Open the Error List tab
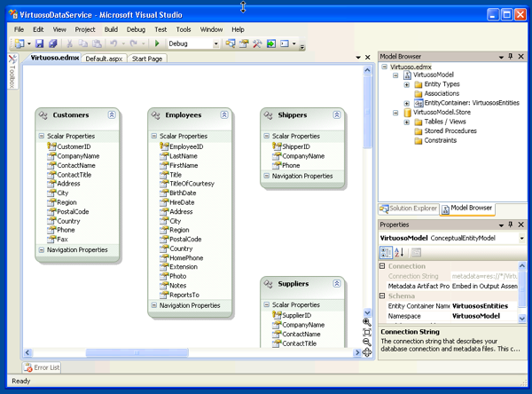 (x=42, y=367)
